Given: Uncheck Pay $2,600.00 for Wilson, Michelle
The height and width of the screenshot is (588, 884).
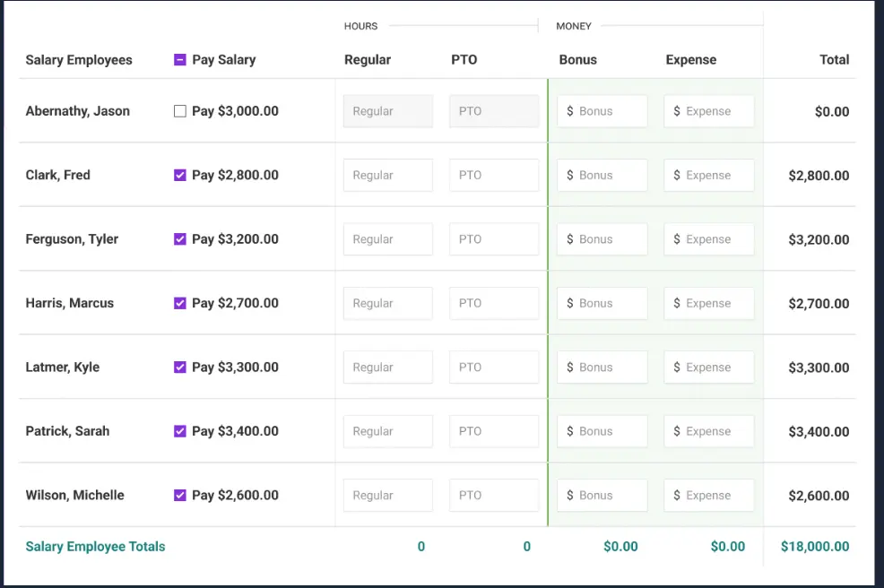Looking at the screenshot, I should point(180,495).
